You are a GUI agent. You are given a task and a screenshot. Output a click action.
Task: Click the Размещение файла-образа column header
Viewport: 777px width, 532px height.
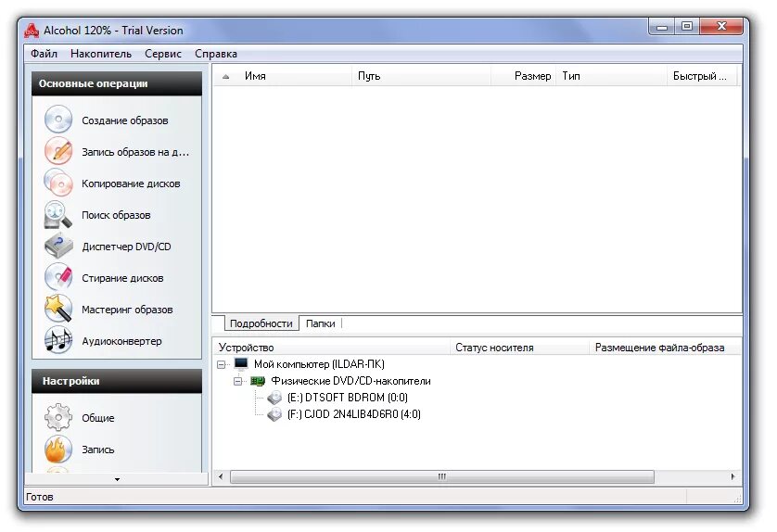665,348
